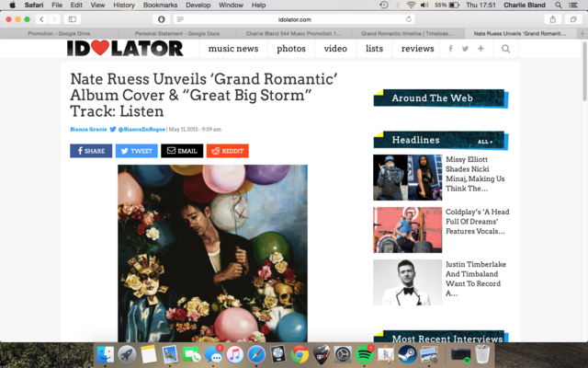Screen dimensions: 588x368
Task: Open Justin Timberlake And Timbaland headline
Action: 476,279
